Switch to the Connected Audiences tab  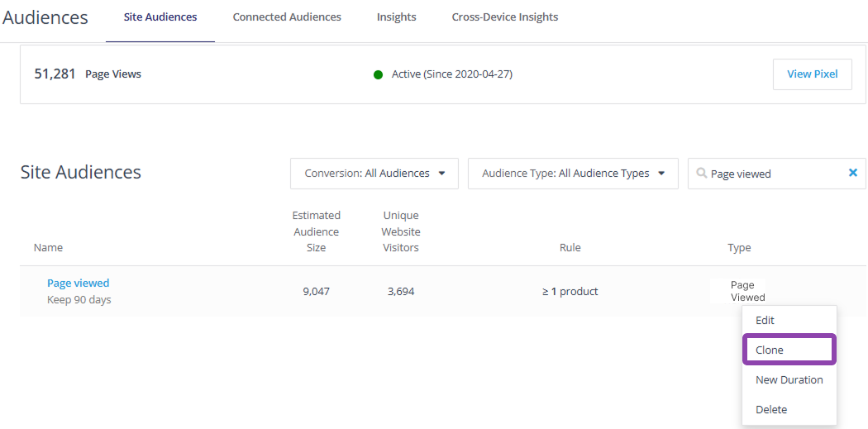(287, 17)
